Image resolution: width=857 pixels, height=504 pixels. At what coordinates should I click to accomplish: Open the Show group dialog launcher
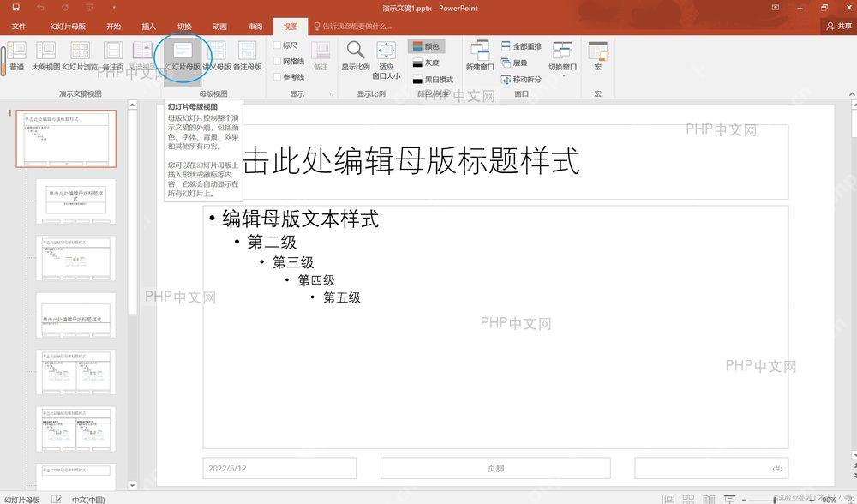tap(332, 94)
